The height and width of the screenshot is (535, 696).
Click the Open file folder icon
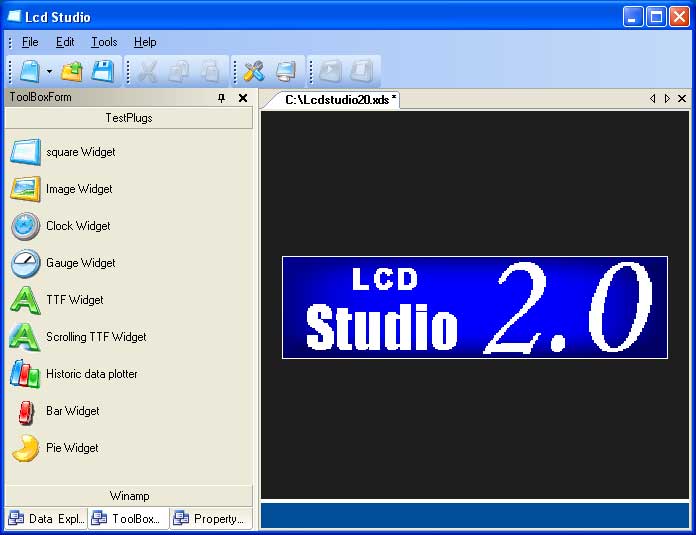(x=72, y=71)
